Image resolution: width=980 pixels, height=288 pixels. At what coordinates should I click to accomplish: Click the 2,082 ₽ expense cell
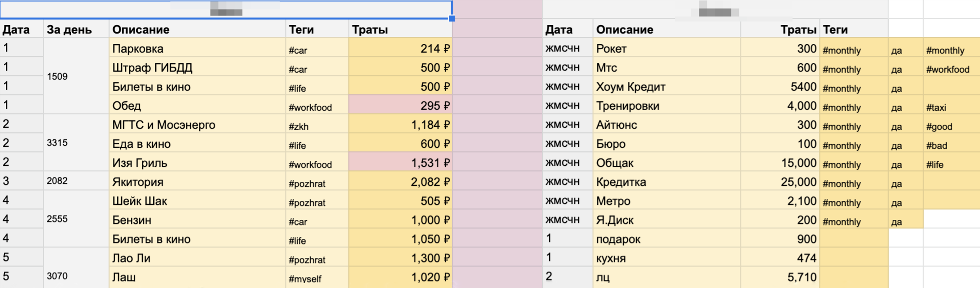tap(400, 181)
